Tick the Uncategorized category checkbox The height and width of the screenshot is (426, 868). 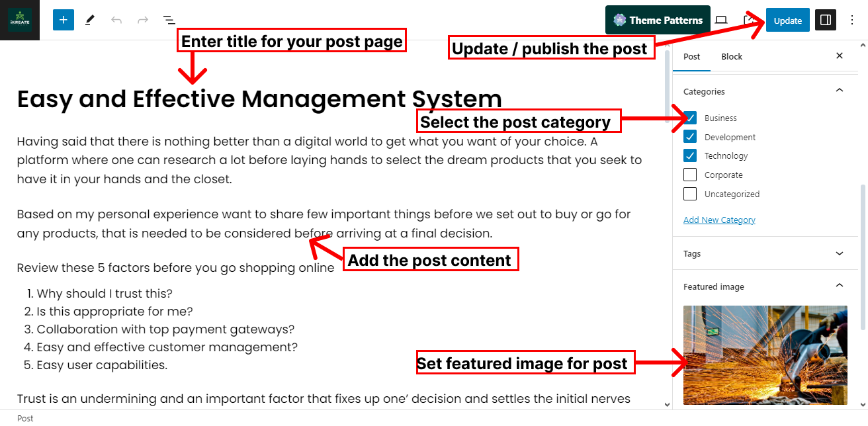[x=690, y=194]
